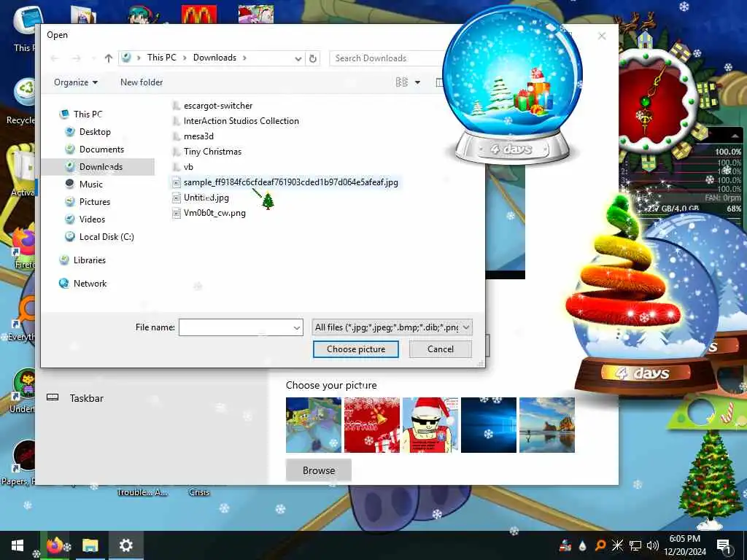The width and height of the screenshot is (747, 560).
Task: Go up one folder level with the up arrow
Action: click(109, 58)
